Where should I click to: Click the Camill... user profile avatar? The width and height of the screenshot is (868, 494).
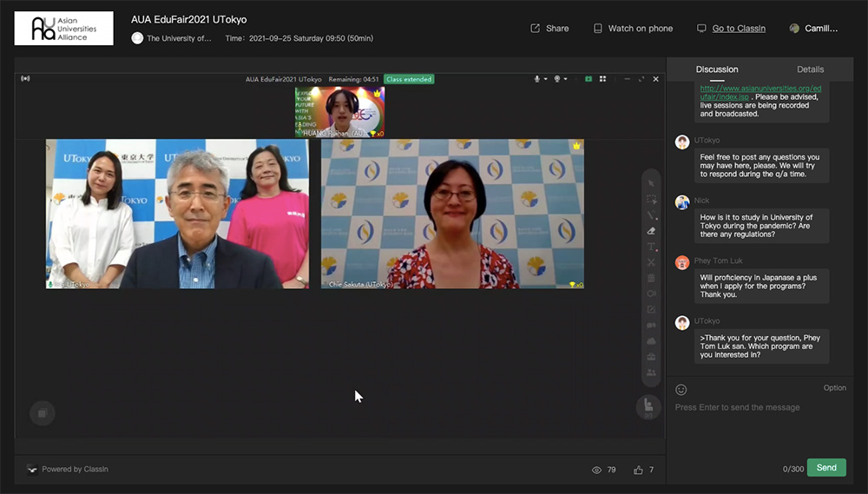[x=794, y=29]
